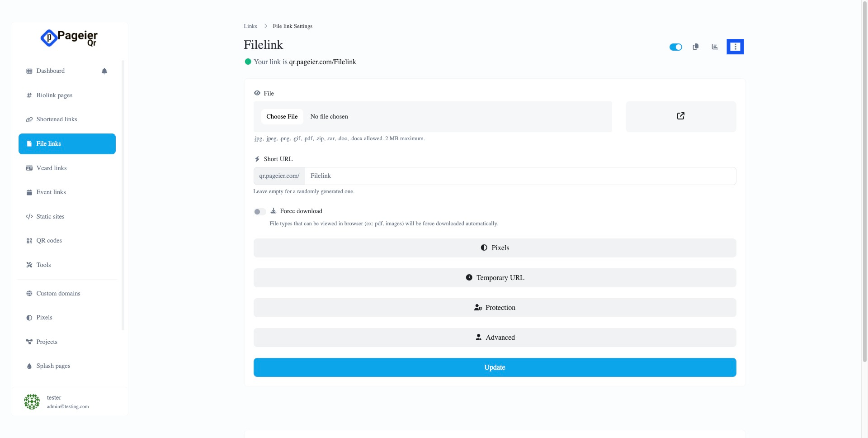The width and height of the screenshot is (868, 438).
Task: Expand the Pixels section
Action: (495, 248)
